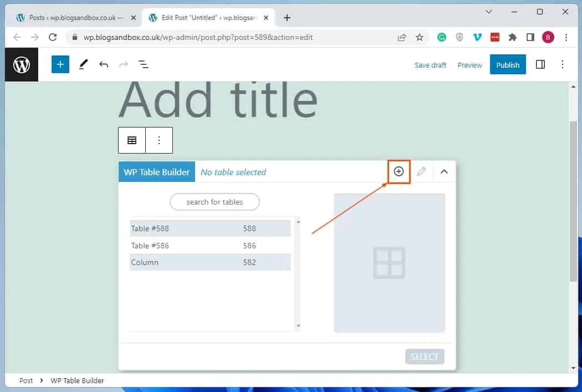Click the WP Table Builder label

(157, 172)
